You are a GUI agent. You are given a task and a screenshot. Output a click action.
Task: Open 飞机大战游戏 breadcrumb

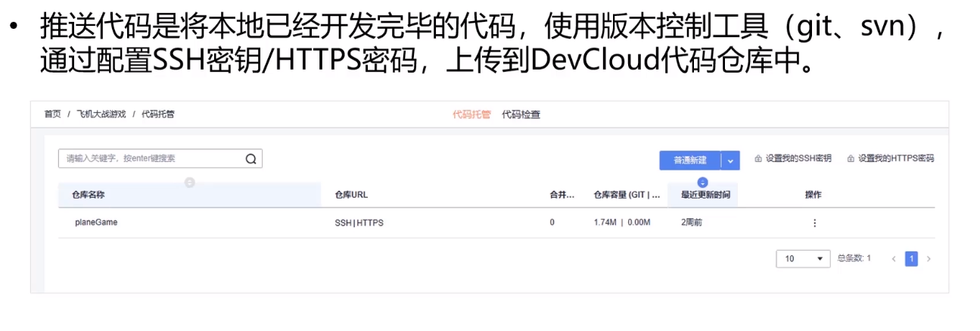tap(101, 114)
